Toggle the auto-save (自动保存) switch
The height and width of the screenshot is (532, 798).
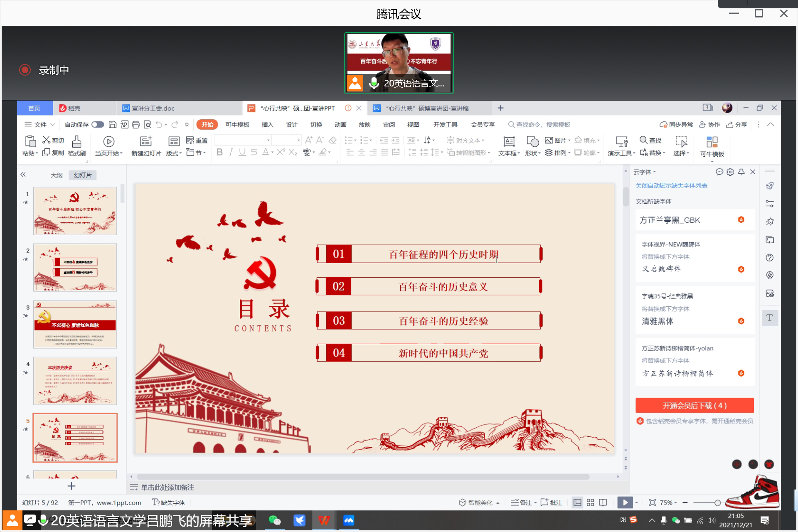98,125
